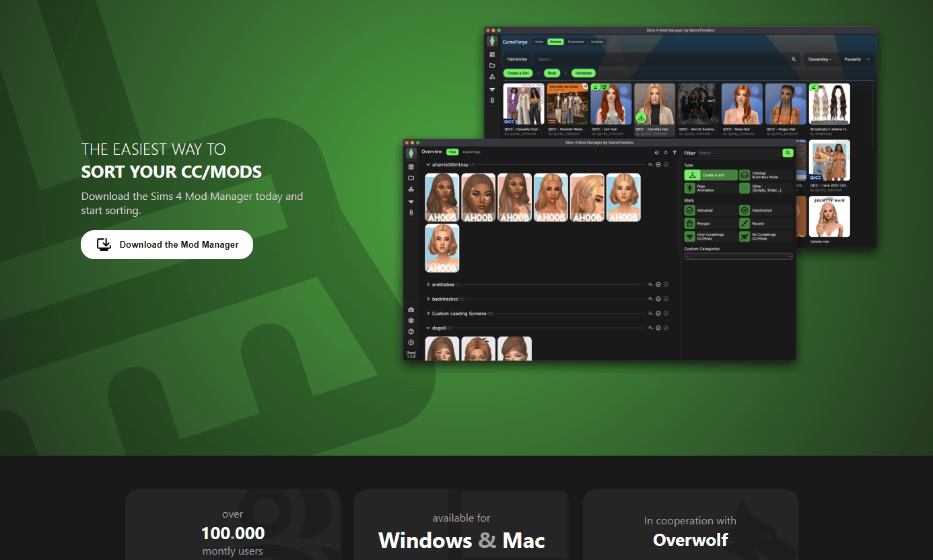Click the help question mark sidebar icon
Image resolution: width=933 pixels, height=560 pixels.
(411, 332)
